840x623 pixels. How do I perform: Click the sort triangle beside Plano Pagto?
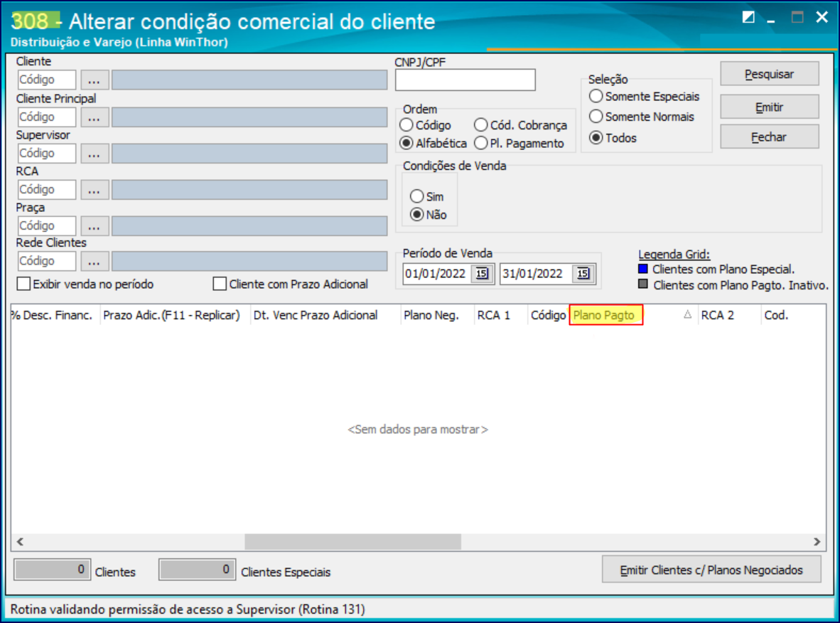687,315
